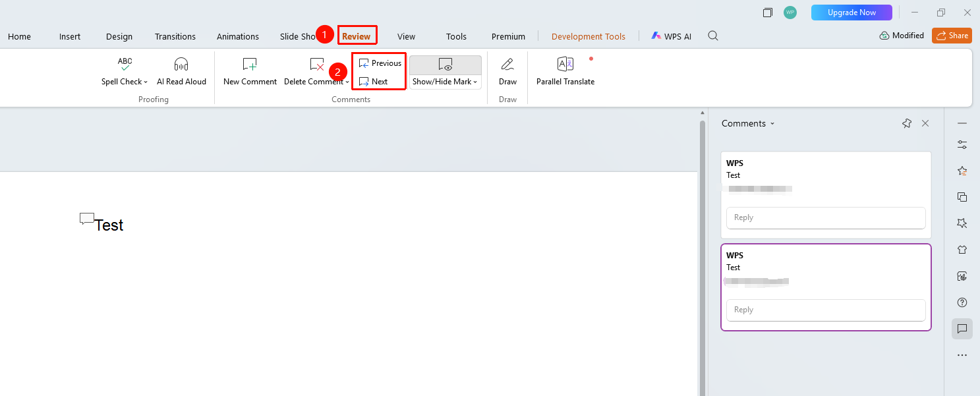Jump to the Next comment

coord(373,82)
